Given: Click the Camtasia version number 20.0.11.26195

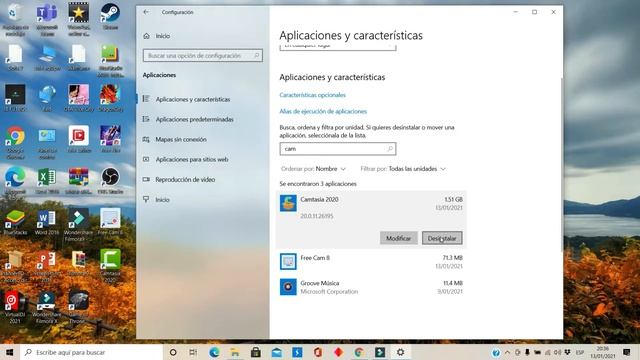Looking at the screenshot, I should (317, 216).
